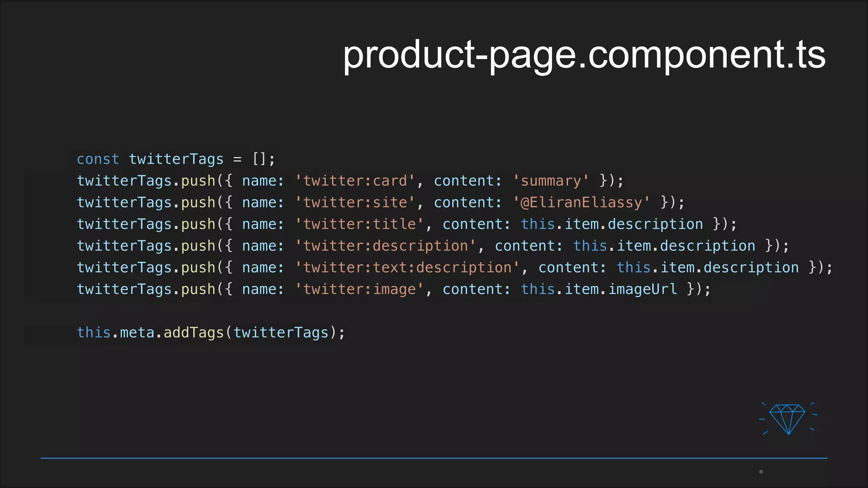Click the 'twitter:image' string literal
Screen dimensions: 868x488
coord(359,289)
